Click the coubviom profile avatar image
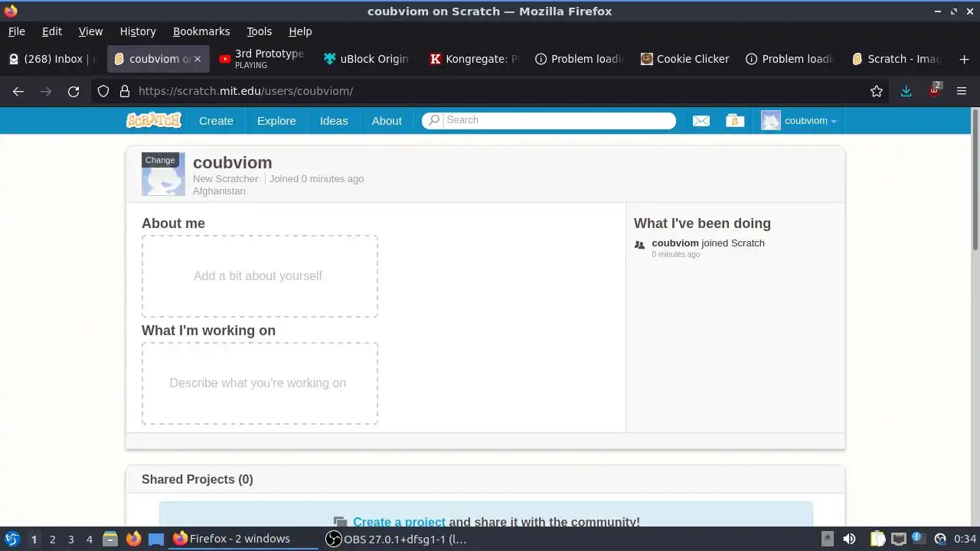The image size is (980, 551). [x=163, y=174]
